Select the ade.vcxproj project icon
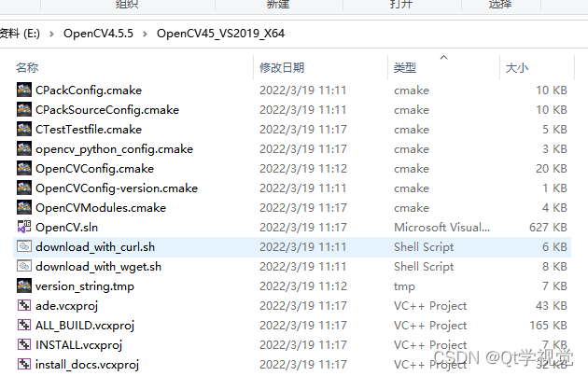The height and width of the screenshot is (376, 588). tap(24, 305)
